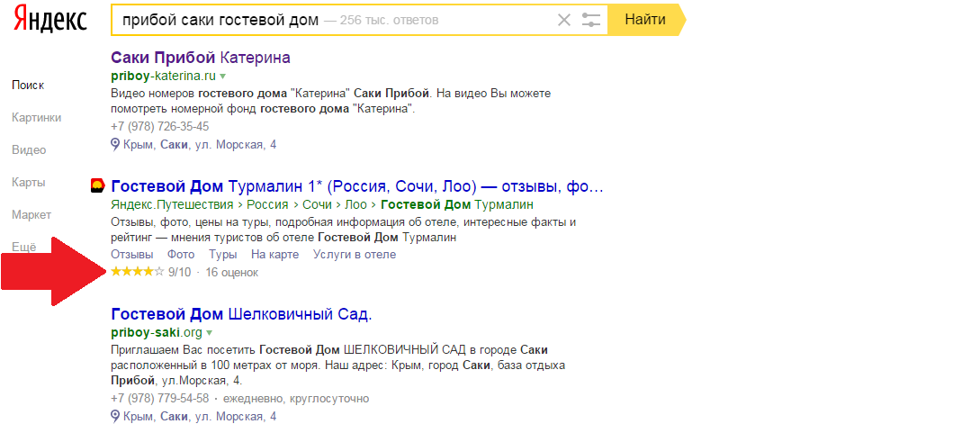980x442 pixels.
Task: Open address Крым, Саки, ул. Морская, 4 under Катерина
Action: click(200, 145)
